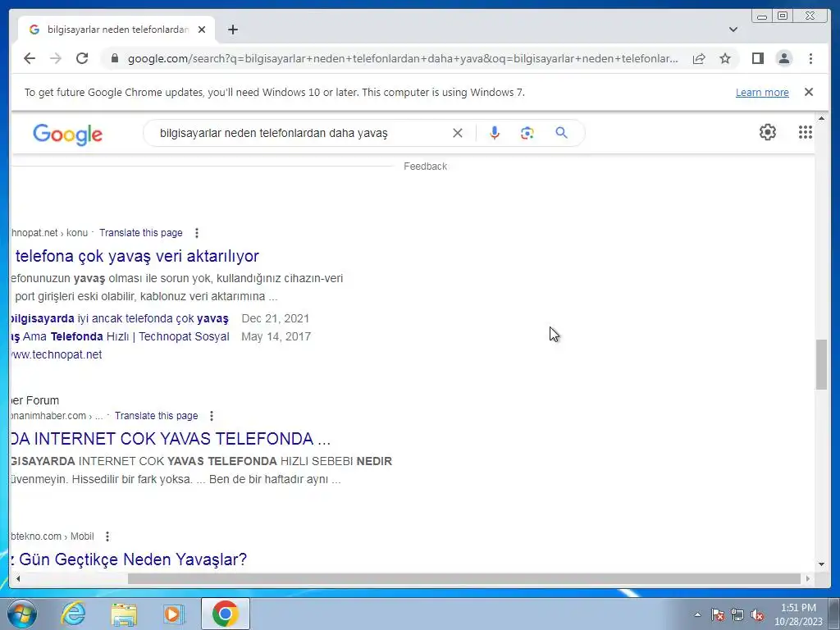The width and height of the screenshot is (840, 630).
Task: Open Google apps grid
Action: pos(806,132)
